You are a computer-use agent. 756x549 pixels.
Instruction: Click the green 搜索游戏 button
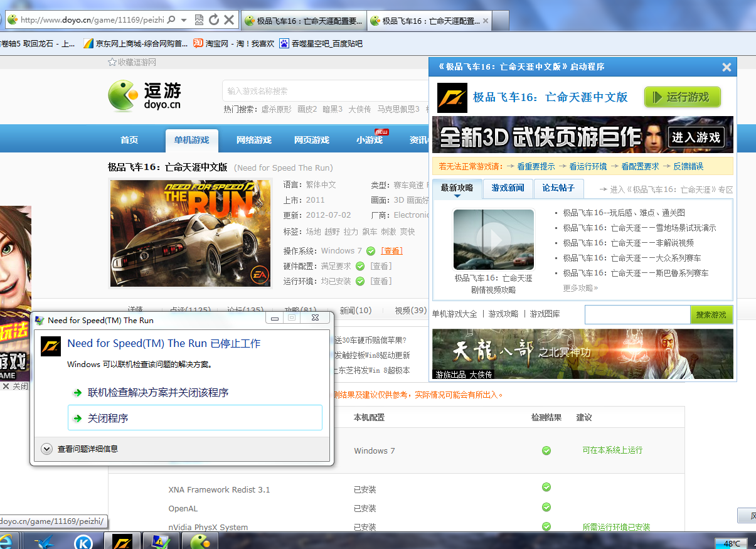point(711,314)
